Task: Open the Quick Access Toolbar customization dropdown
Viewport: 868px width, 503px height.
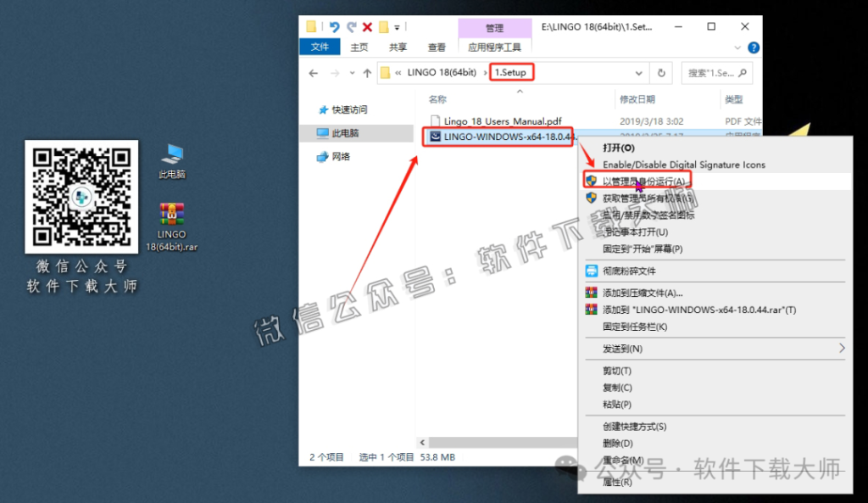Action: (396, 27)
